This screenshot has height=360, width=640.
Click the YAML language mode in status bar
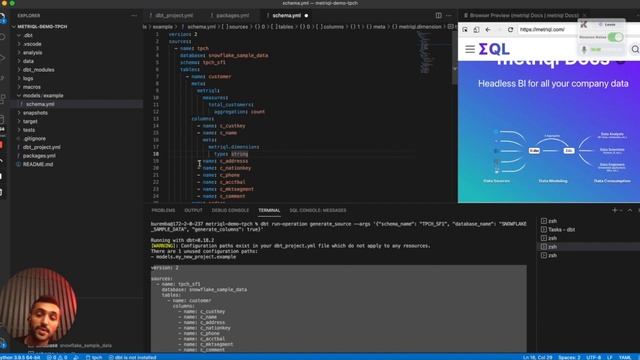(x=624, y=357)
